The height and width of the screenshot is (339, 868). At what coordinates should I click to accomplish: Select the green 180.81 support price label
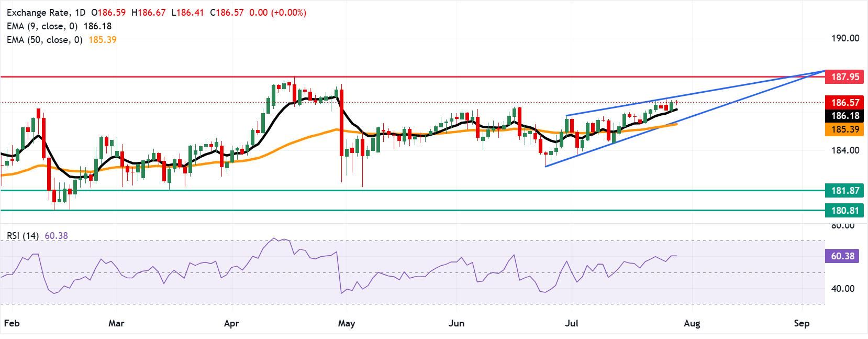pos(845,211)
